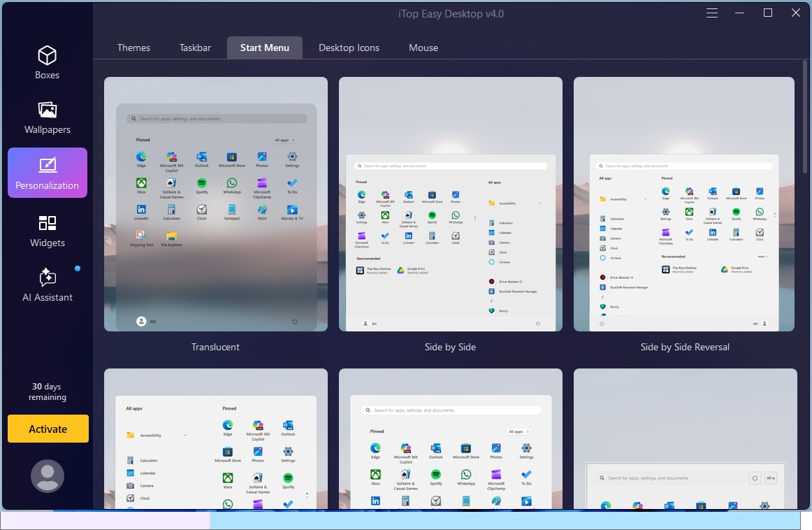Viewport: 812px width, 530px height.
Task: Open the Taskbar customization tab
Action: click(195, 48)
